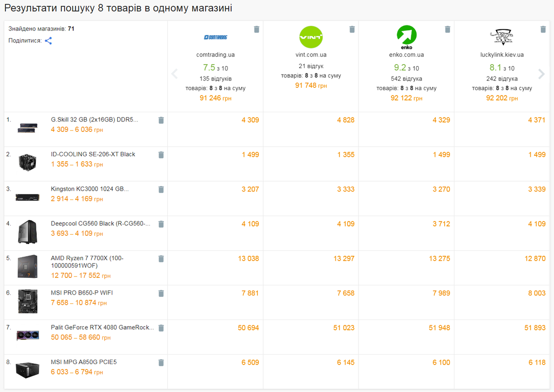Click G.Skill RAM thumbnail image
Viewport: 554px width, 392px height.
[x=27, y=128]
